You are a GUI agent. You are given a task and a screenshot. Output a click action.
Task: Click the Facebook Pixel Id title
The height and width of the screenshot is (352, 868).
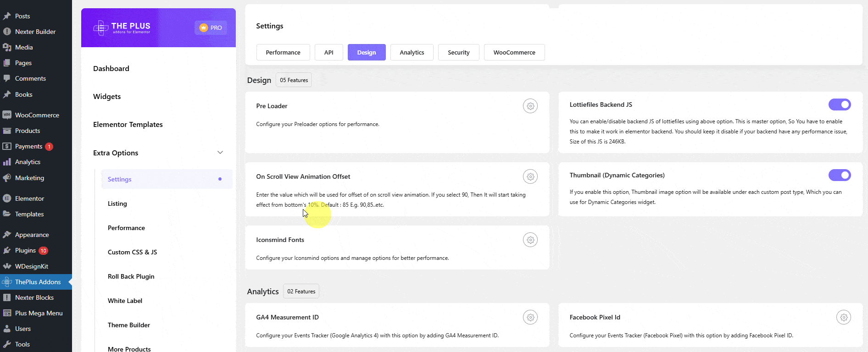(x=595, y=317)
